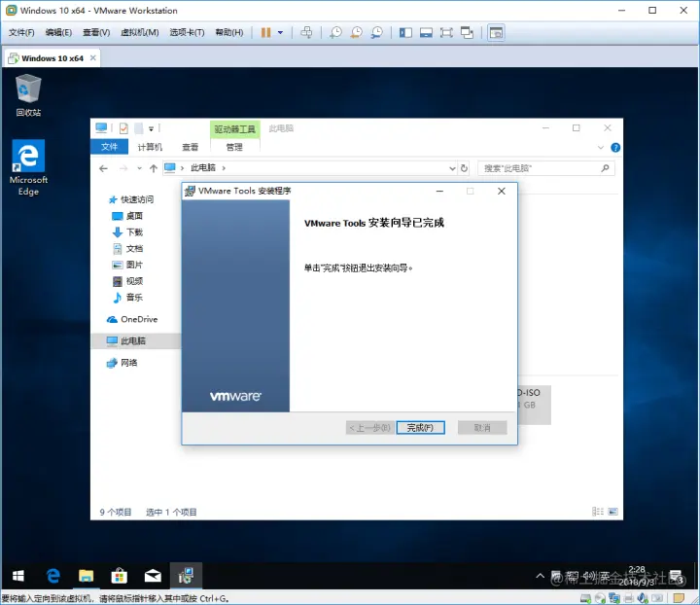Select 音乐 in the navigation pane
This screenshot has height=605, width=700.
coord(127,298)
